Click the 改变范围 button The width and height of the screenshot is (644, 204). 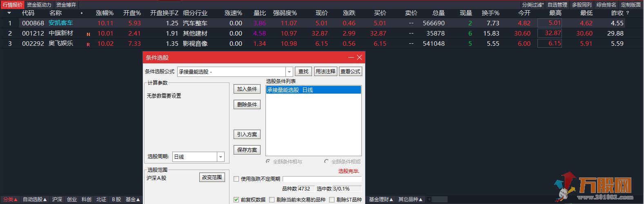212,177
